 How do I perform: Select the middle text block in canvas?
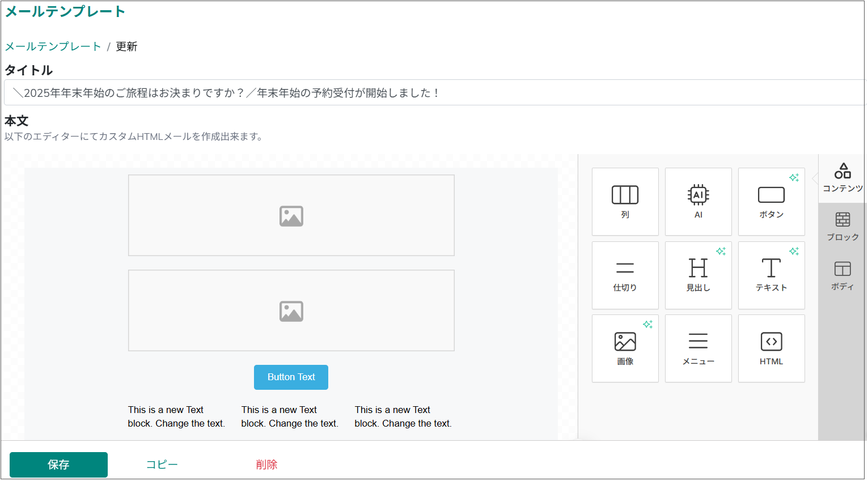point(291,416)
